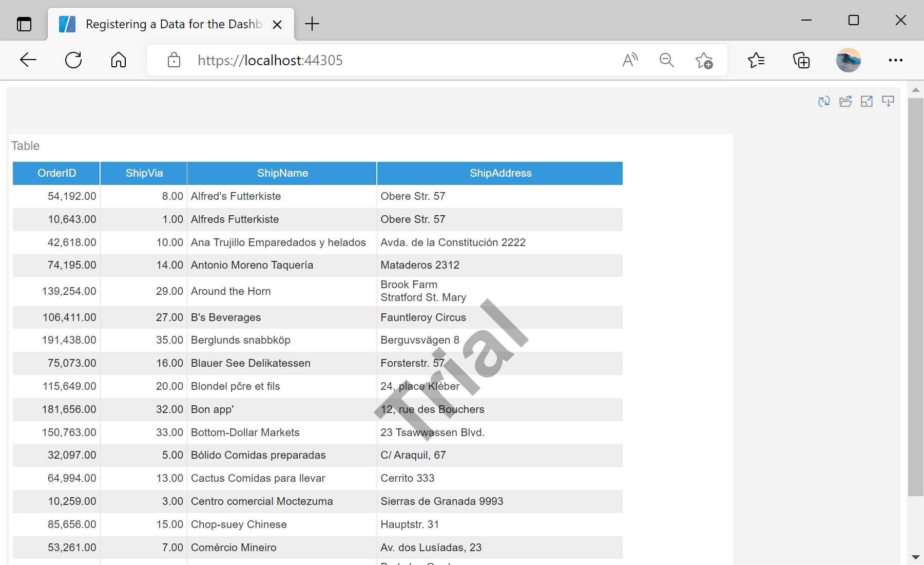Export the dashboard
The height and width of the screenshot is (565, 924).
click(888, 101)
